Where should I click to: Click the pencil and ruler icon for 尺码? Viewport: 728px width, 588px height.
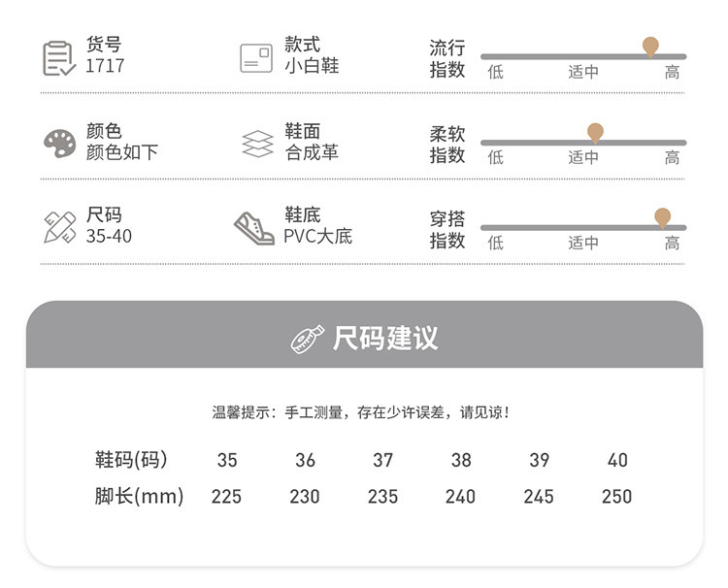click(59, 227)
